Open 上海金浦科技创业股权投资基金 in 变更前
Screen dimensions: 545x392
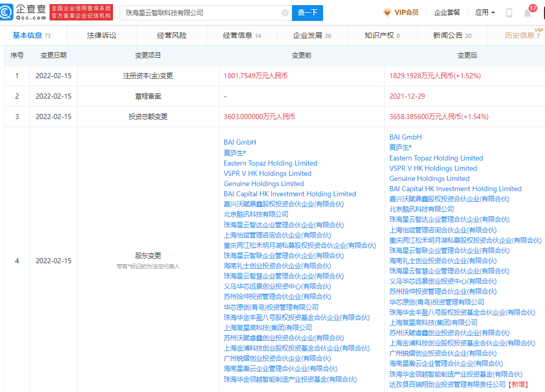pos(297,348)
